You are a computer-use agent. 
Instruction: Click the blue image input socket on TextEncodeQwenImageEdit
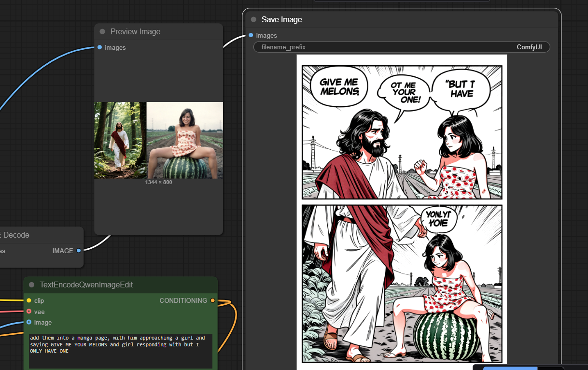click(29, 322)
